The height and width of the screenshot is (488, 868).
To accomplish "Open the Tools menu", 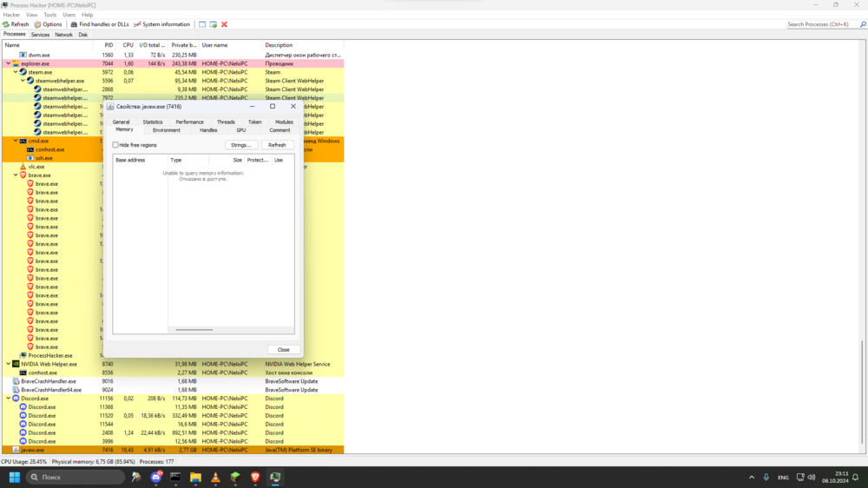I will [49, 15].
